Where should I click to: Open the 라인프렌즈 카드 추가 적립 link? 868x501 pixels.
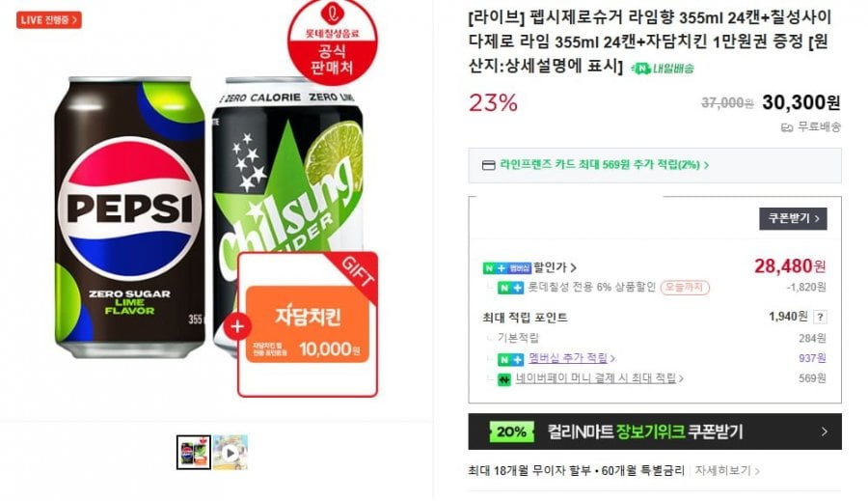point(604,165)
